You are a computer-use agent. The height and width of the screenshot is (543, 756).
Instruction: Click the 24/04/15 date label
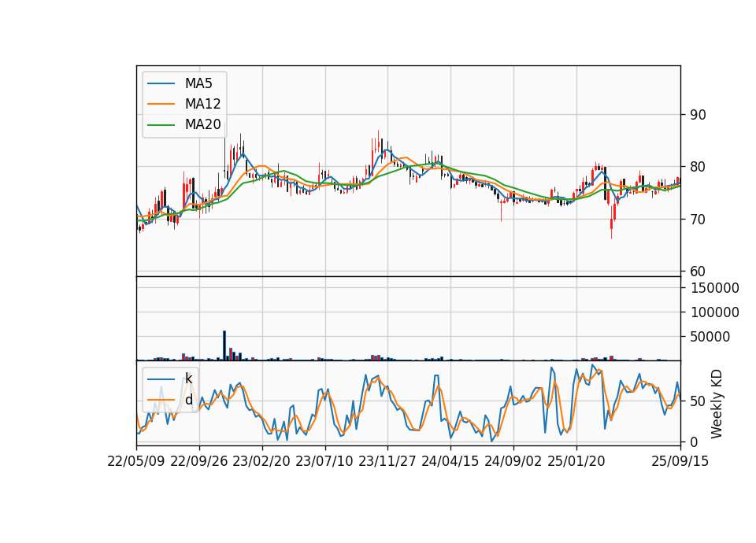tap(450, 461)
